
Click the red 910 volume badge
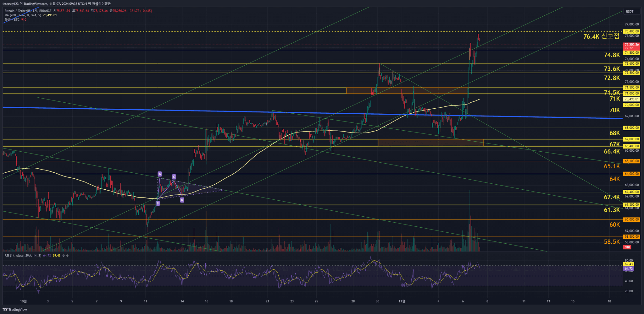(627, 247)
